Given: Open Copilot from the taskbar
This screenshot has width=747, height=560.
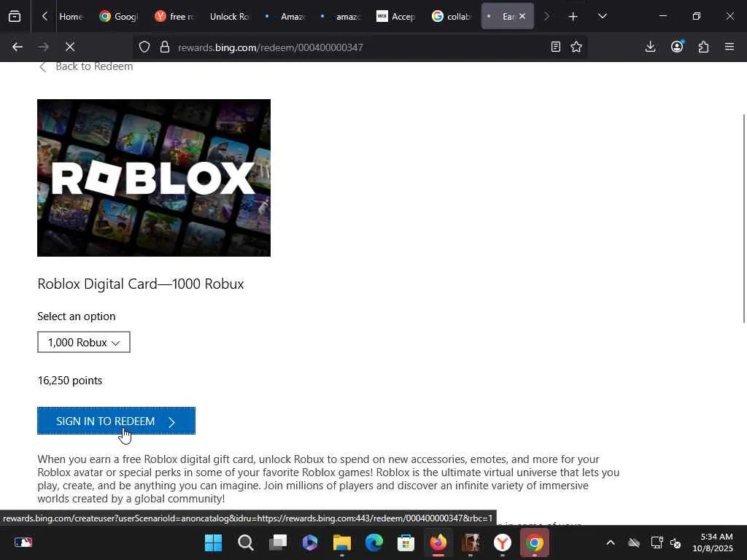Looking at the screenshot, I should 309,542.
